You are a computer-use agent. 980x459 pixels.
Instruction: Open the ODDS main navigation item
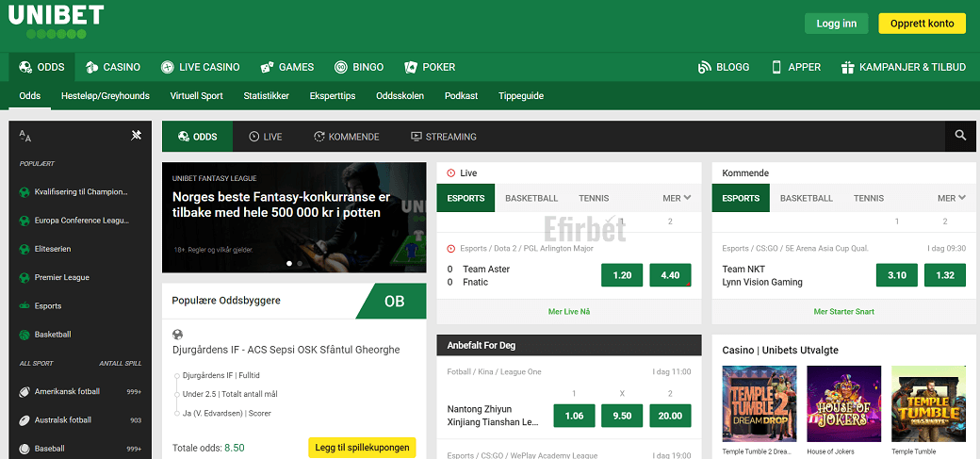click(x=41, y=67)
